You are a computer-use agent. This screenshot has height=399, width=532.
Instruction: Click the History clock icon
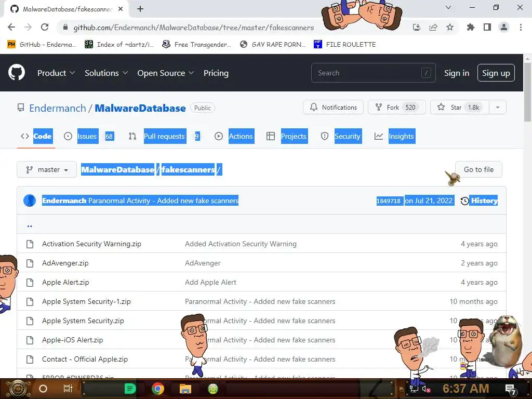point(464,201)
